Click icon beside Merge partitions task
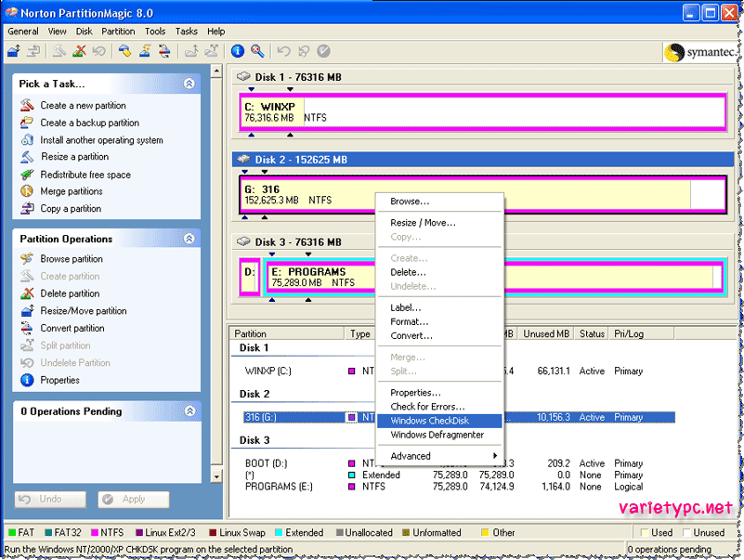Image resolution: width=744 pixels, height=560 pixels. [x=27, y=190]
